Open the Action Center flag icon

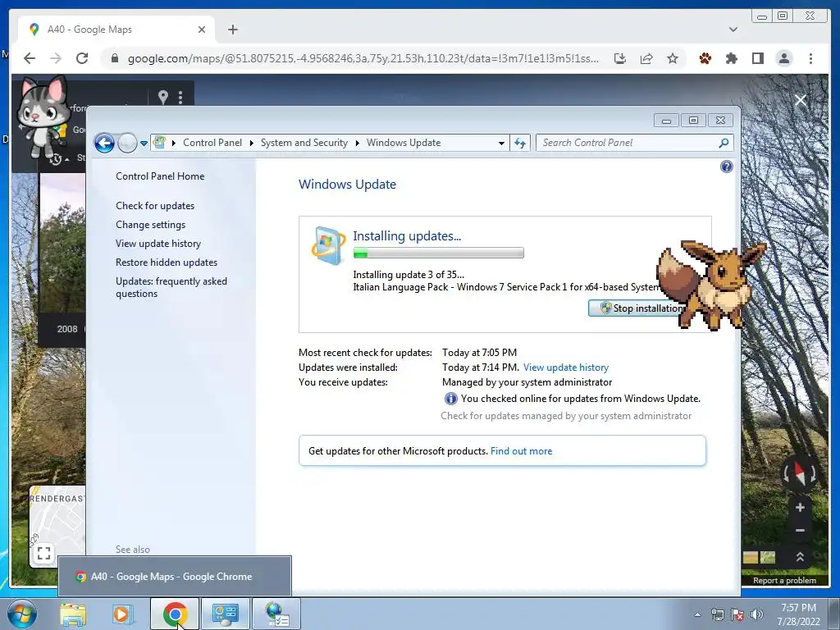click(737, 614)
